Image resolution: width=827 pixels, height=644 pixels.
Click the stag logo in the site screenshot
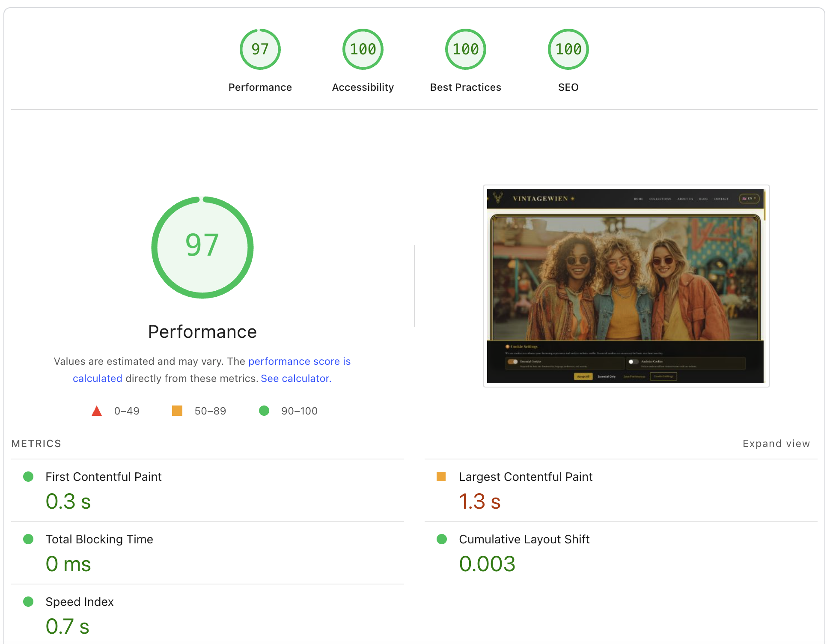(498, 198)
